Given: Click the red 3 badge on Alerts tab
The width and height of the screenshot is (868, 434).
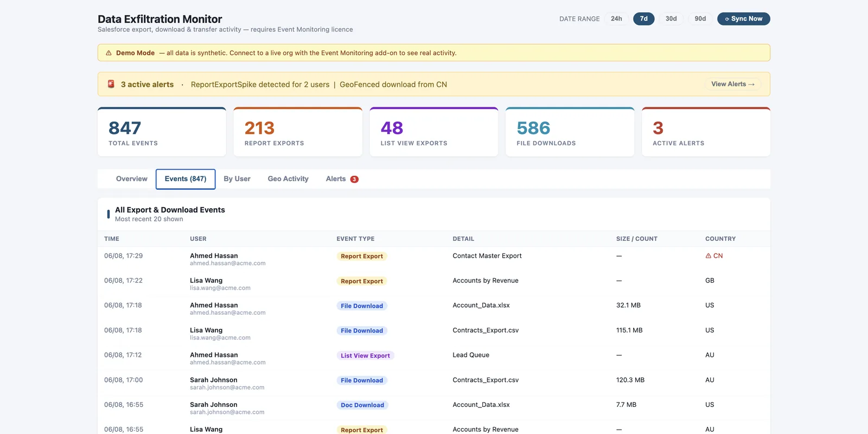Looking at the screenshot, I should point(354,179).
